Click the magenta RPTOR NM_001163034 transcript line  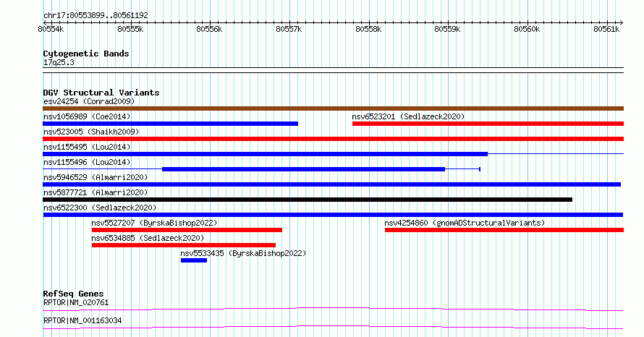tap(333, 327)
